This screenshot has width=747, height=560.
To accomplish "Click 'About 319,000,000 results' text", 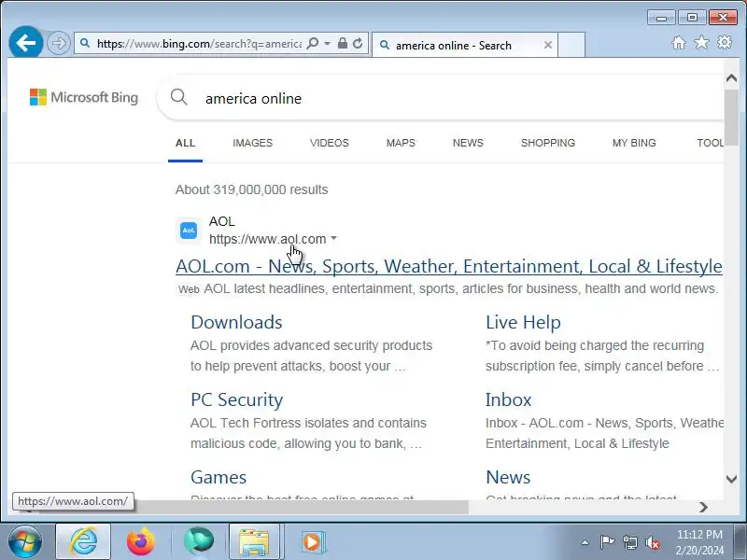I will click(x=251, y=189).
